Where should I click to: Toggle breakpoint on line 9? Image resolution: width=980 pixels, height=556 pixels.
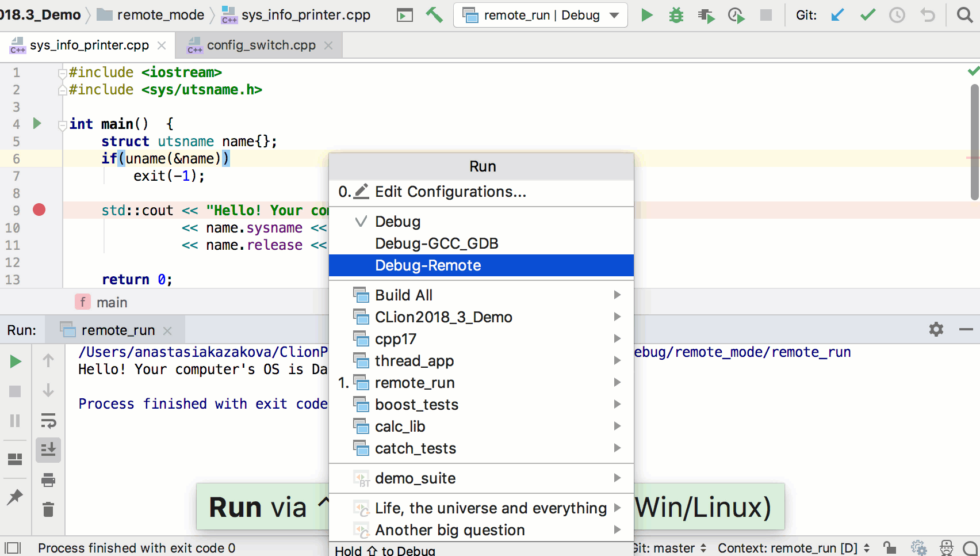tap(39, 210)
